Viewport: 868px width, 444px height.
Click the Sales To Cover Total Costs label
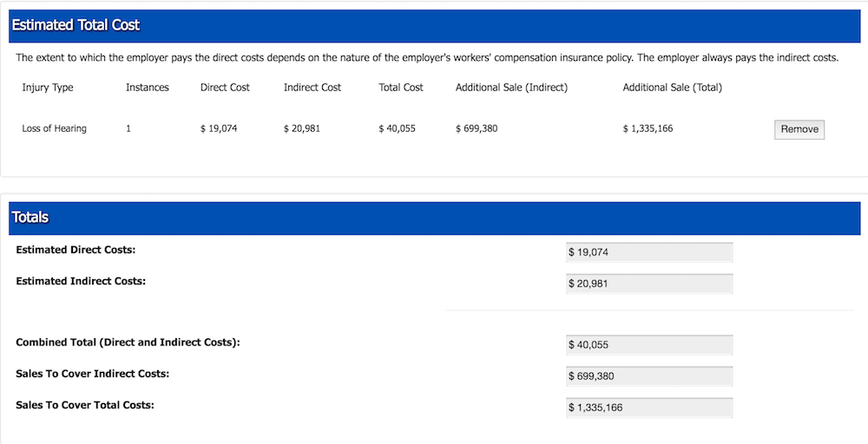(x=85, y=405)
